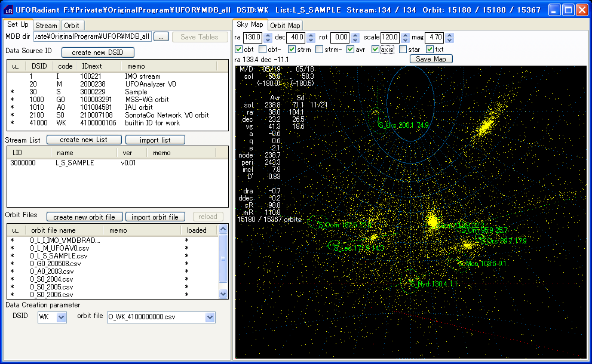Enable the star checkbox

403,50
